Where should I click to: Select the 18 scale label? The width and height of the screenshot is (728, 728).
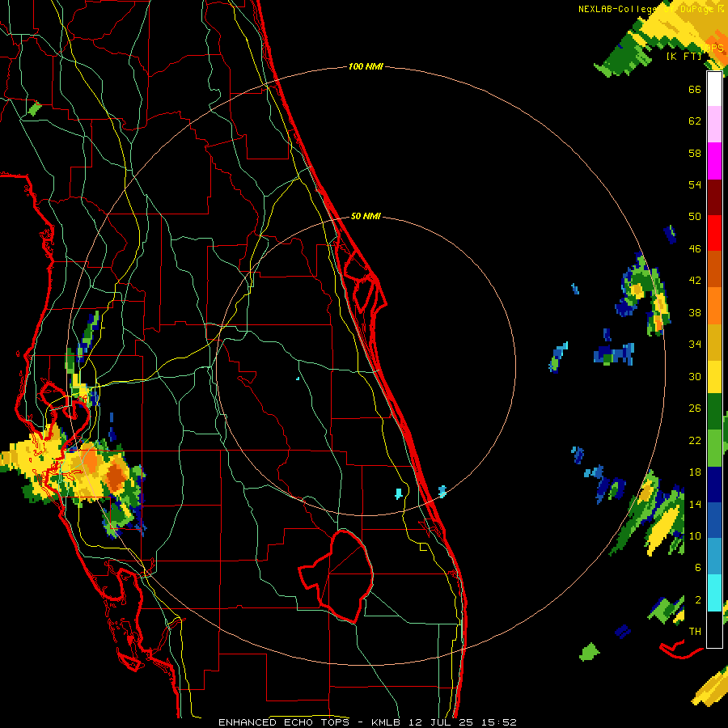[695, 472]
